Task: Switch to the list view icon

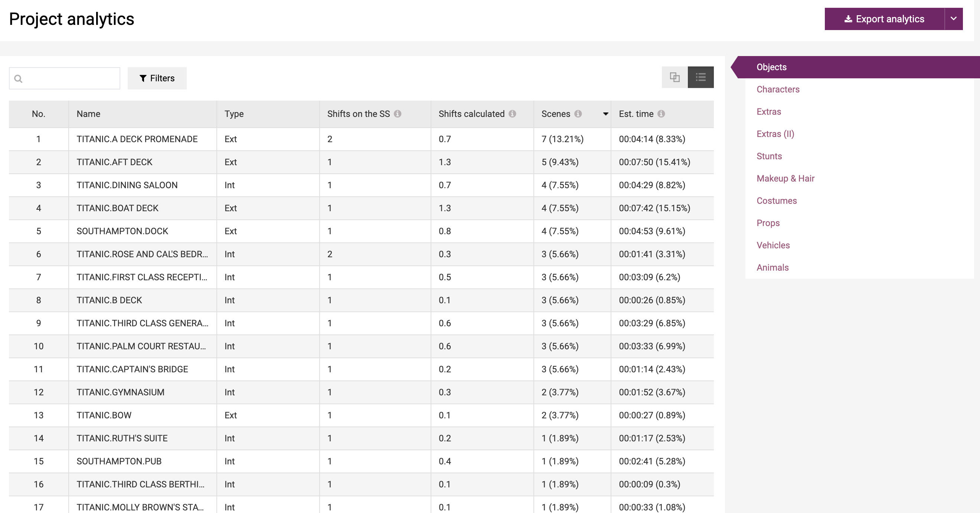Action: 701,77
